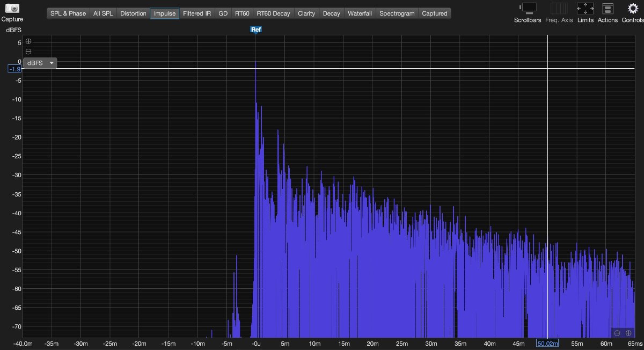Click the Capture camera icon

12,9
